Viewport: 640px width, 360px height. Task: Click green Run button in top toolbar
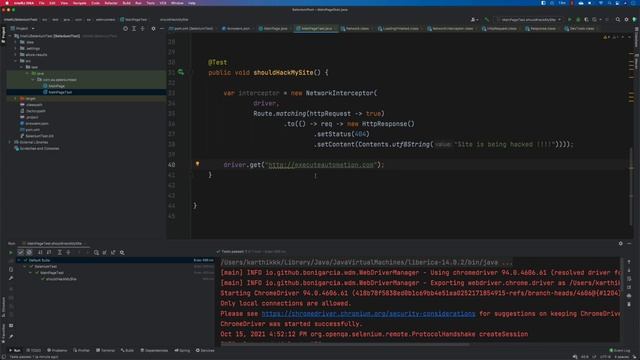click(x=569, y=19)
